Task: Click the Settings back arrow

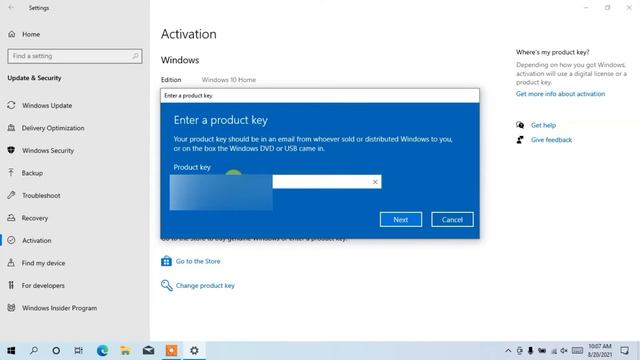Action: 11,8
